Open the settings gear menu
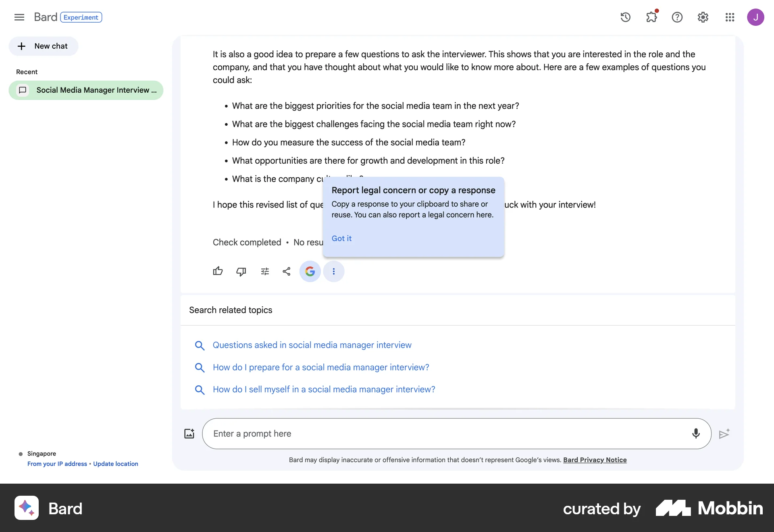 (x=703, y=17)
